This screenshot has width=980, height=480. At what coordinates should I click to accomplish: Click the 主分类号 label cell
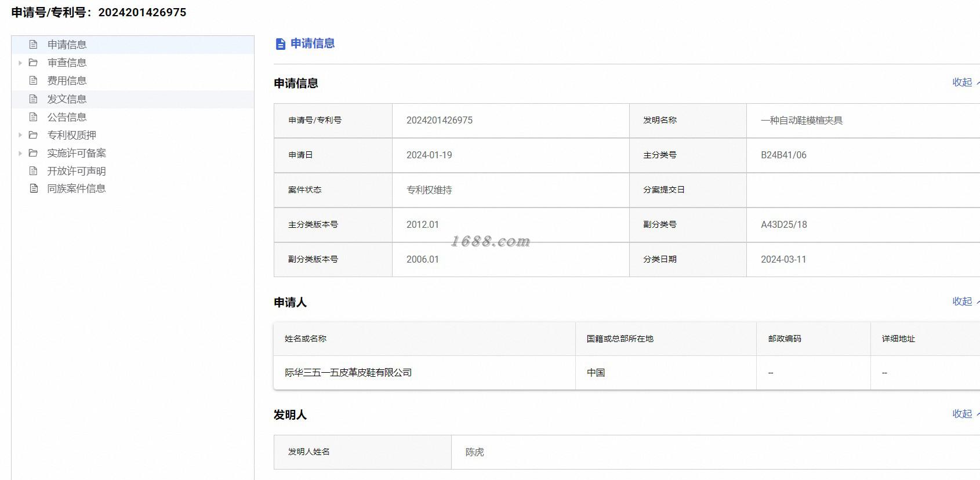click(x=688, y=155)
